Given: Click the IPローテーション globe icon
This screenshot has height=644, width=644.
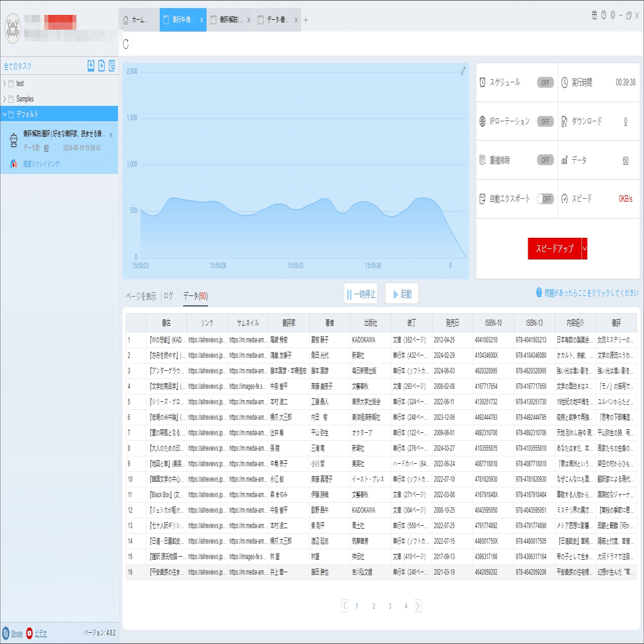Looking at the screenshot, I should coord(482,121).
